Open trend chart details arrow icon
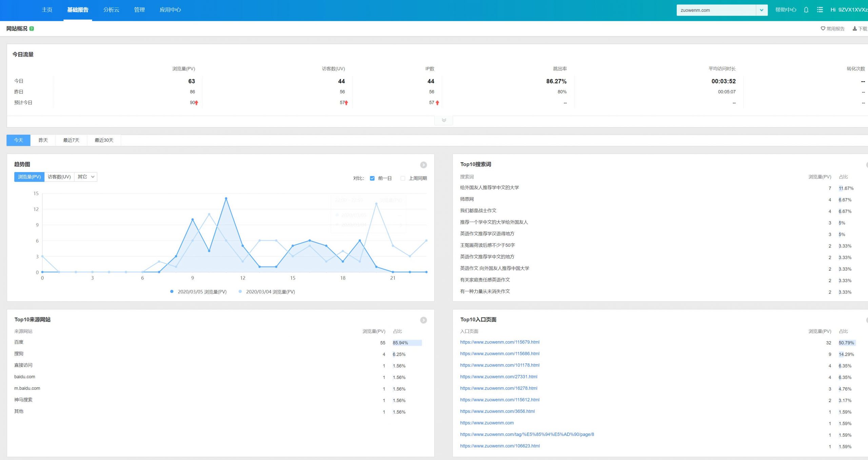Screen dimensions: 868x460 [x=423, y=165]
